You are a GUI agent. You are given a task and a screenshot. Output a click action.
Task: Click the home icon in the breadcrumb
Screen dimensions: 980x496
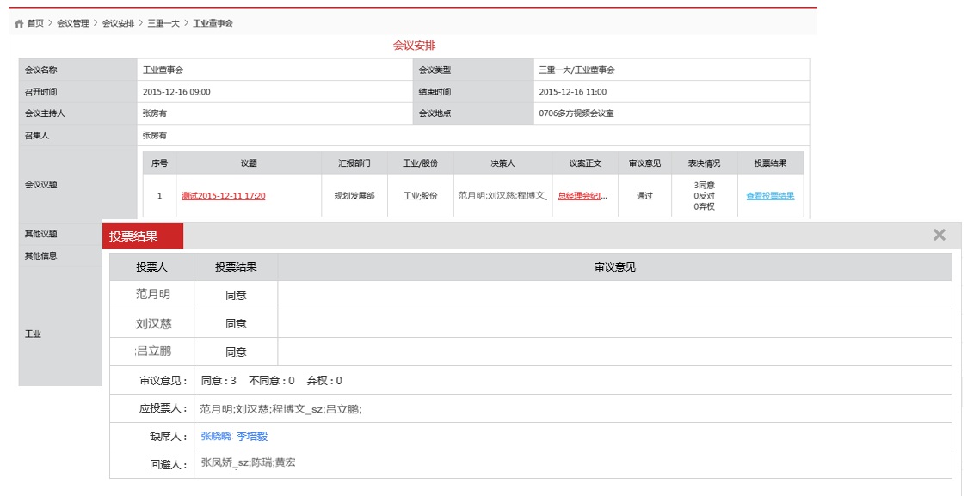click(19, 23)
